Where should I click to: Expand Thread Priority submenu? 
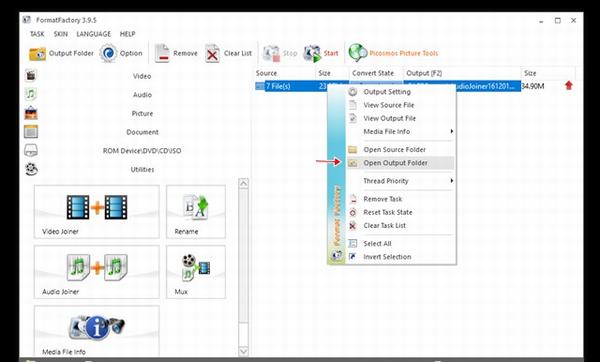click(401, 181)
